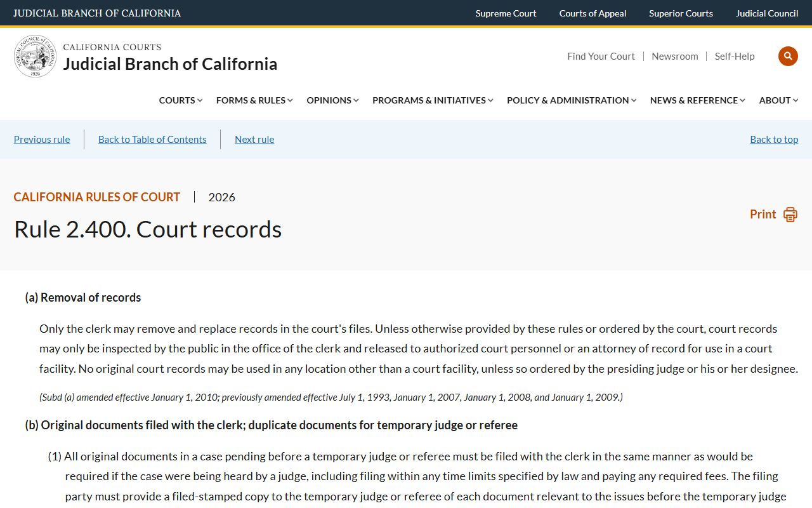Click the California Rules of Court heading
812x508 pixels.
pos(97,197)
